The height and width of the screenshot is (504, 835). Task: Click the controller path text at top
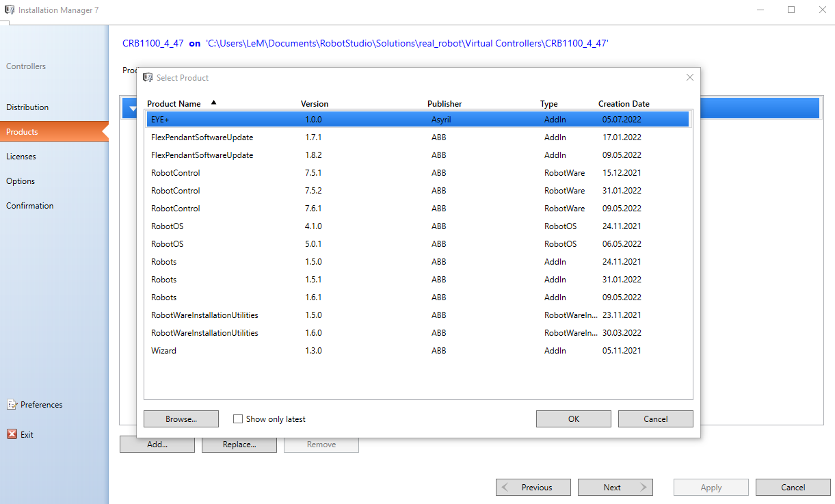coord(407,43)
